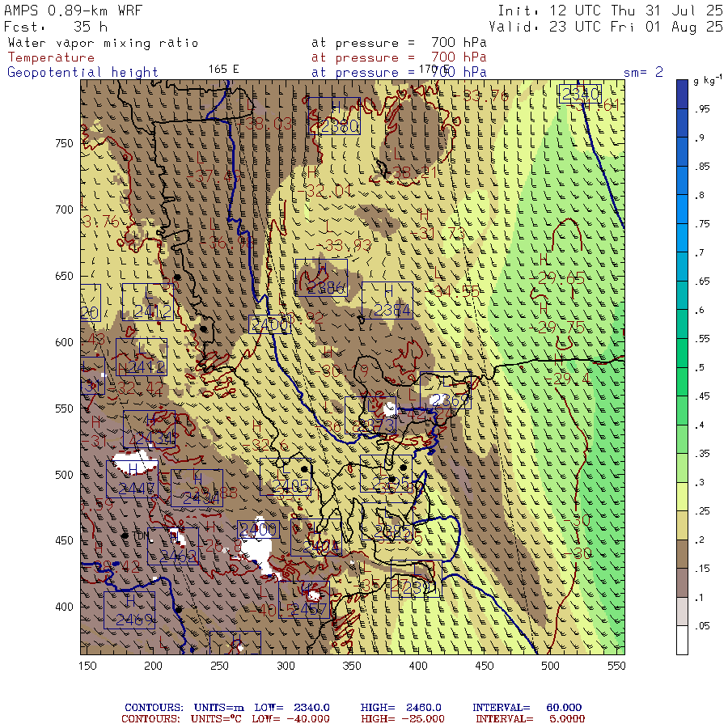Click the '.05' colorbar tick label

(702, 626)
